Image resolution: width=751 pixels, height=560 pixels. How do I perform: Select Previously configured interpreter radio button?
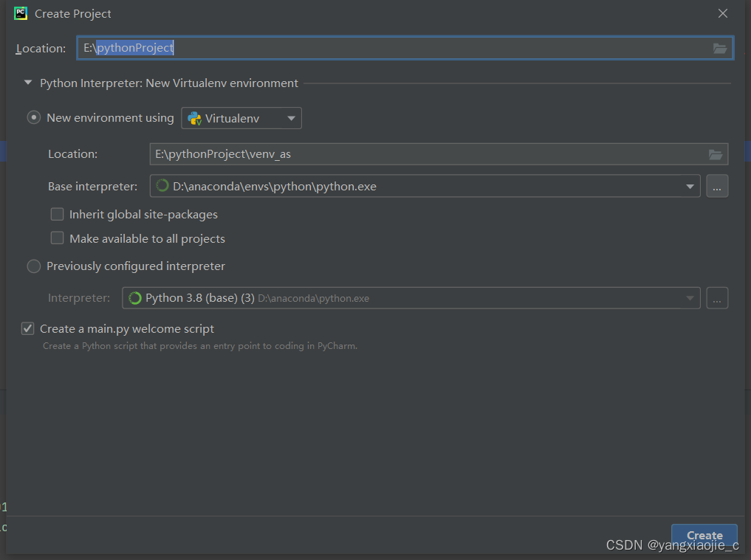pos(33,266)
